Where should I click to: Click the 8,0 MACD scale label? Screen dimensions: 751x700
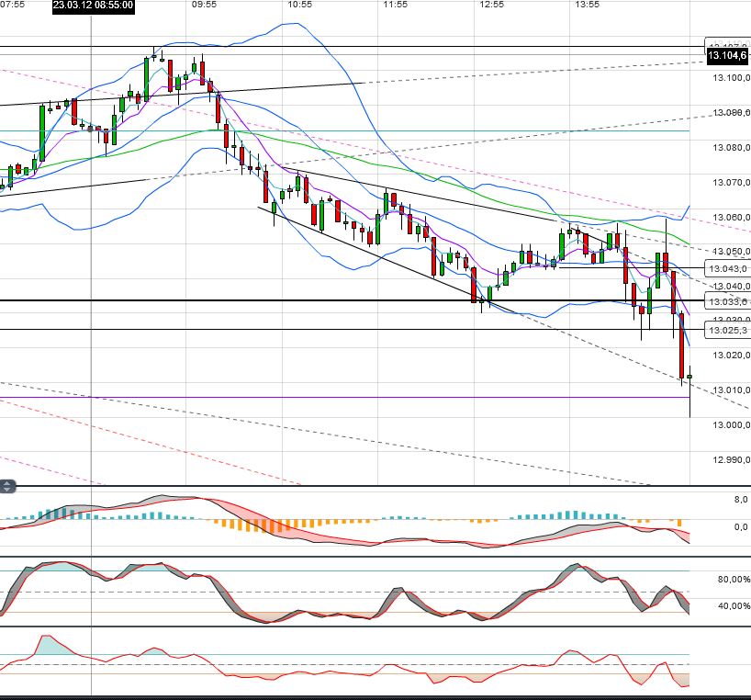741,500
